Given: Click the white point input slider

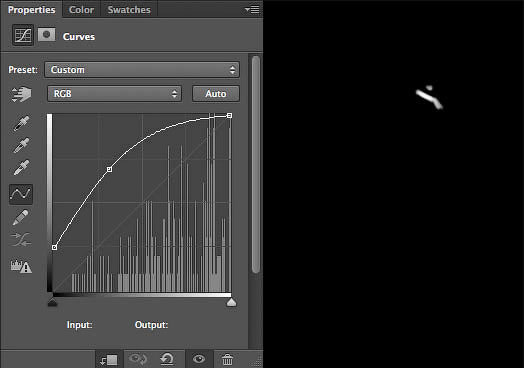Looking at the screenshot, I should pos(231,303).
